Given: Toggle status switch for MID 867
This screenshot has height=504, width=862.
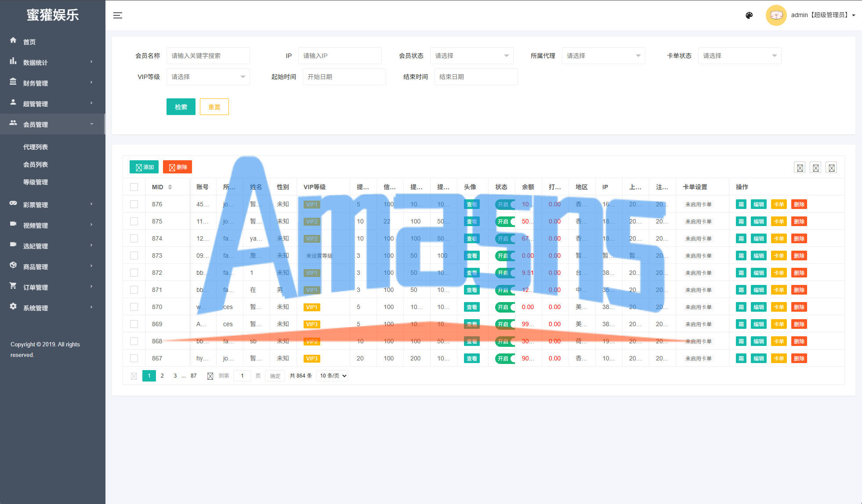Looking at the screenshot, I should [505, 359].
